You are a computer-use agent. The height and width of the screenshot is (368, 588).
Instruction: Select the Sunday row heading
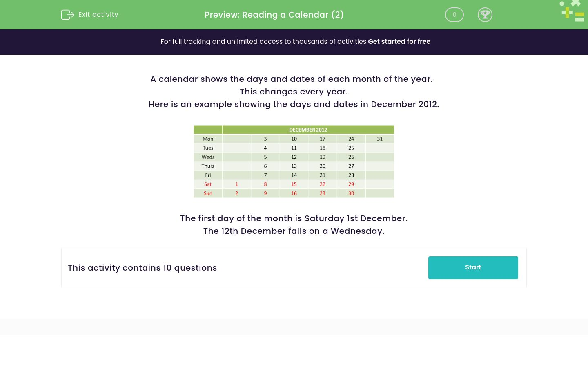tap(208, 193)
